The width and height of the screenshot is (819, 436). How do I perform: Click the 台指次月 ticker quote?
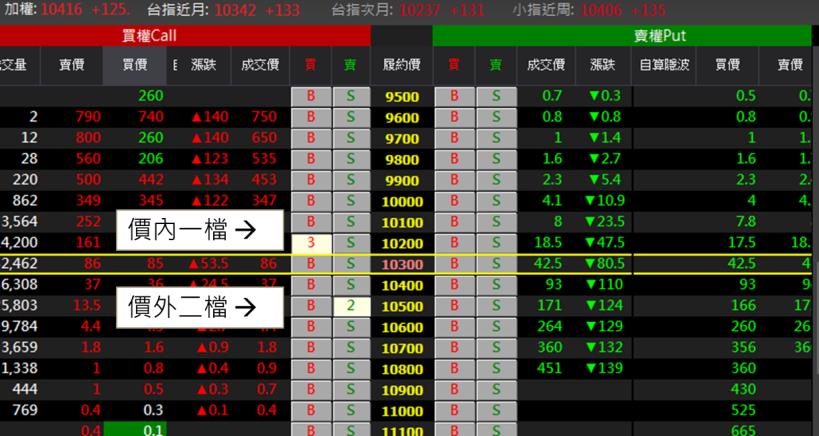(408, 10)
